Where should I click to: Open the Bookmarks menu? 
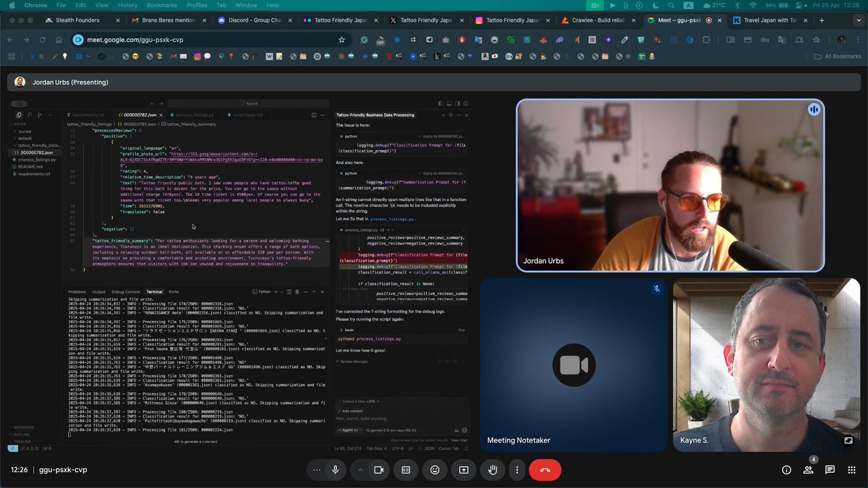click(x=161, y=5)
